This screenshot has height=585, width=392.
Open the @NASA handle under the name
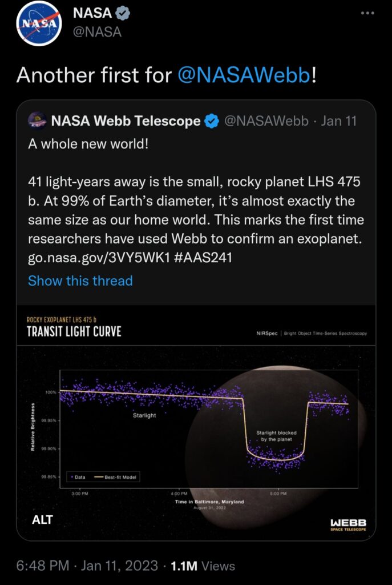(x=97, y=32)
